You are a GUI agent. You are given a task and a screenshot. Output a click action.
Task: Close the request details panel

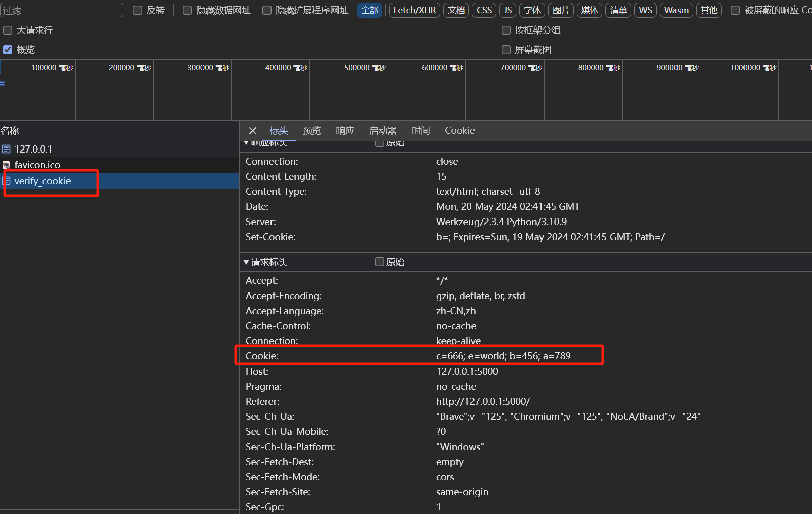coord(253,131)
